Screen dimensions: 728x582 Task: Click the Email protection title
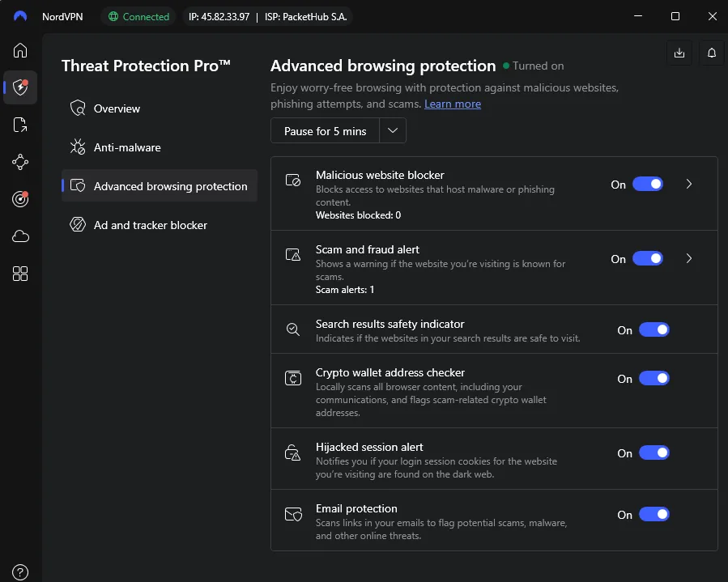point(356,508)
